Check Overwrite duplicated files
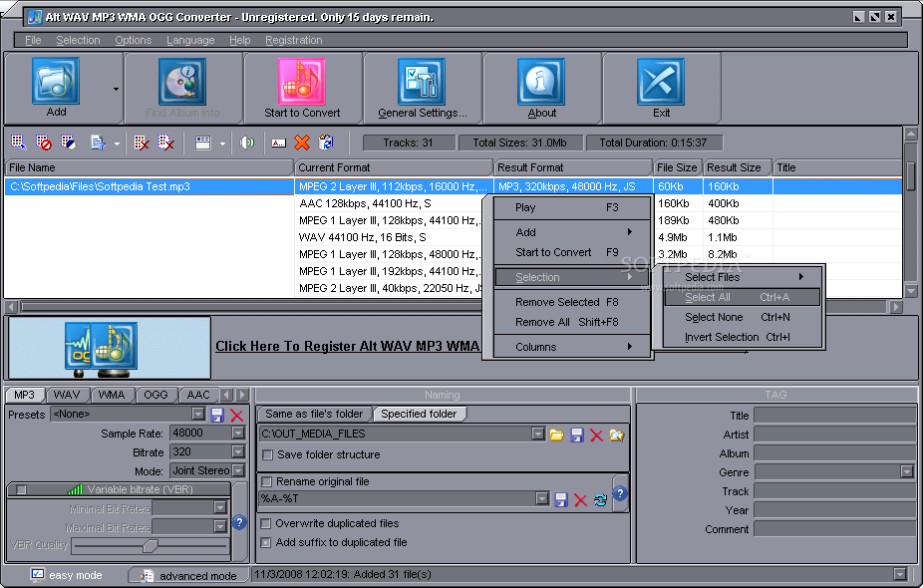Screen dimensions: 923x588 [266, 523]
